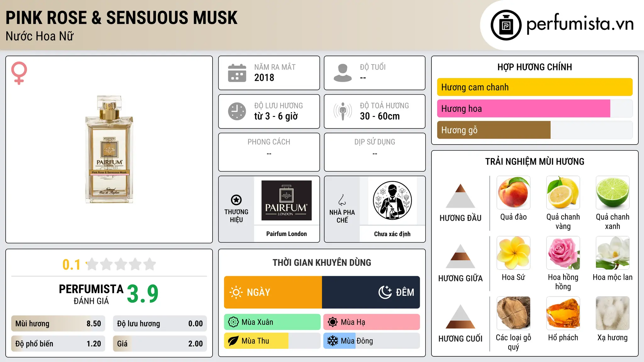Click the person silhouette icon beside ĐỘ TUỔI
The height and width of the screenshot is (362, 644).
pos(343,73)
